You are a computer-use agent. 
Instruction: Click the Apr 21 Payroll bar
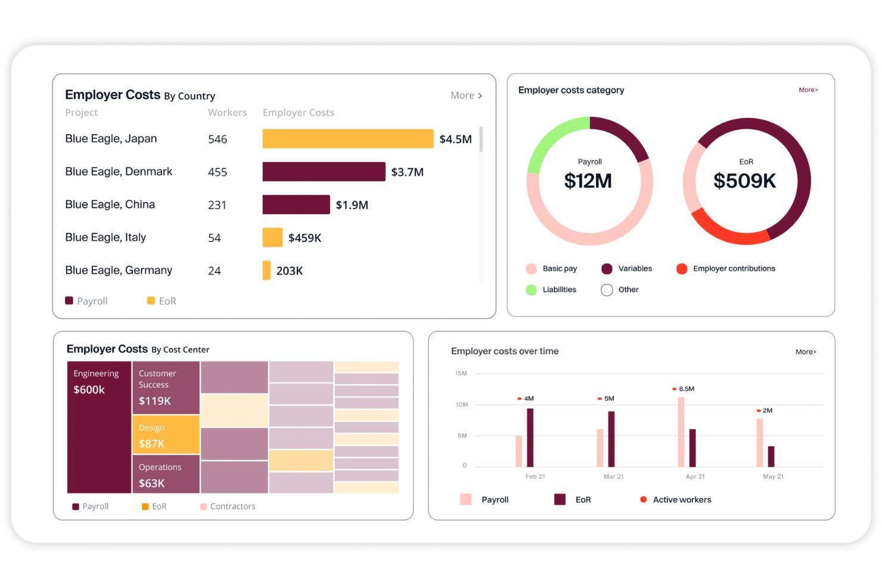(x=681, y=432)
